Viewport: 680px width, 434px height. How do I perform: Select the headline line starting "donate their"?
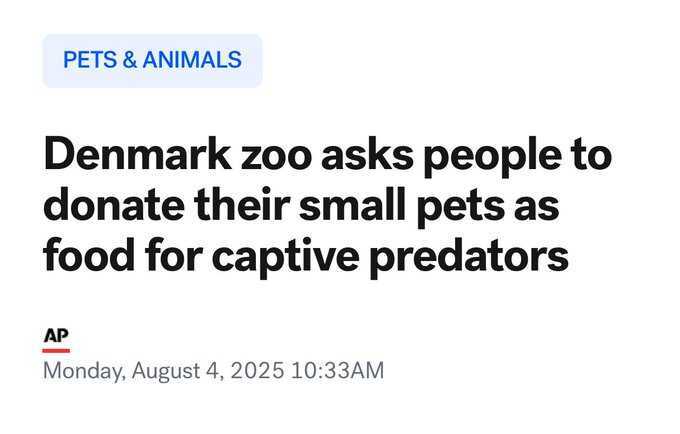[x=301, y=206]
